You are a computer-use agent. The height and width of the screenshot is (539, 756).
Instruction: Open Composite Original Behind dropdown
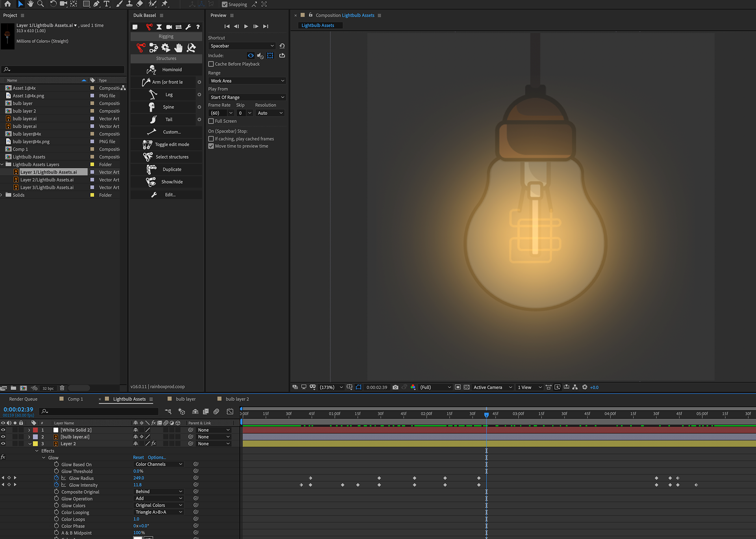pyautogui.click(x=159, y=492)
